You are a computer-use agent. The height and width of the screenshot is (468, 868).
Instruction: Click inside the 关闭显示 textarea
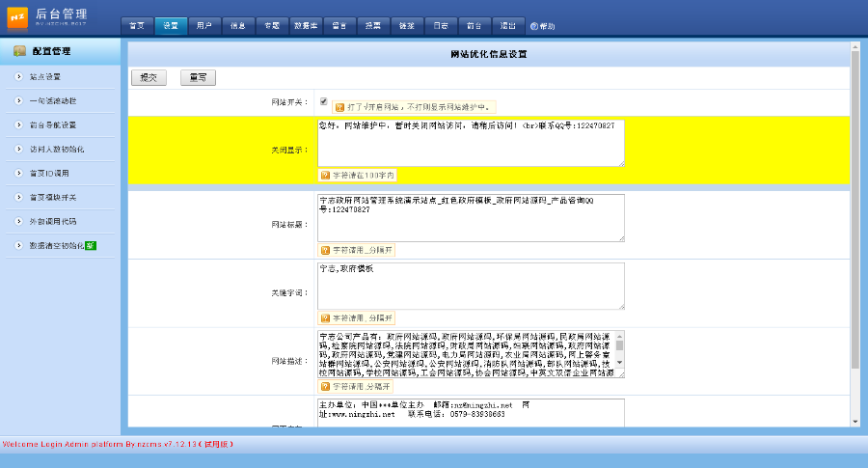click(471, 143)
